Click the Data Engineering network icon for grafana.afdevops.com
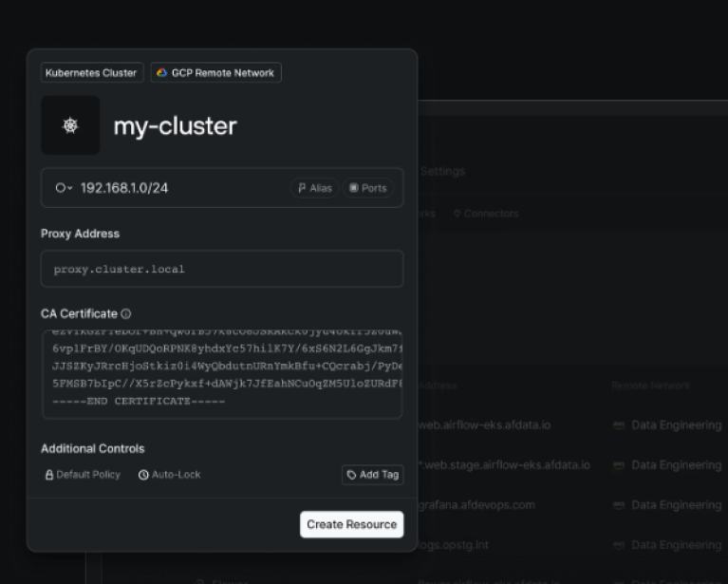 (619, 505)
